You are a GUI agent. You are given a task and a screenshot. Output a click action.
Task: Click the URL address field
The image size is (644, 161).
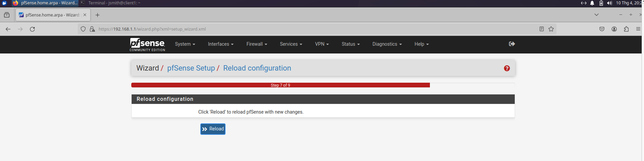[x=316, y=29]
